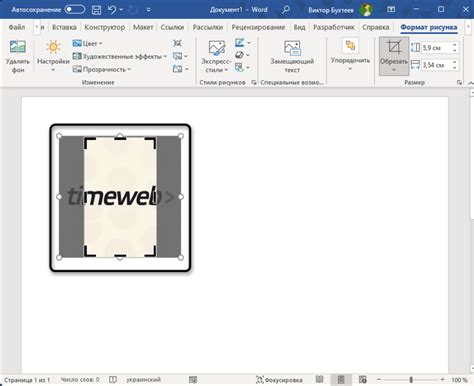
Task: Click the height field stepper arrows
Action: 455,48
